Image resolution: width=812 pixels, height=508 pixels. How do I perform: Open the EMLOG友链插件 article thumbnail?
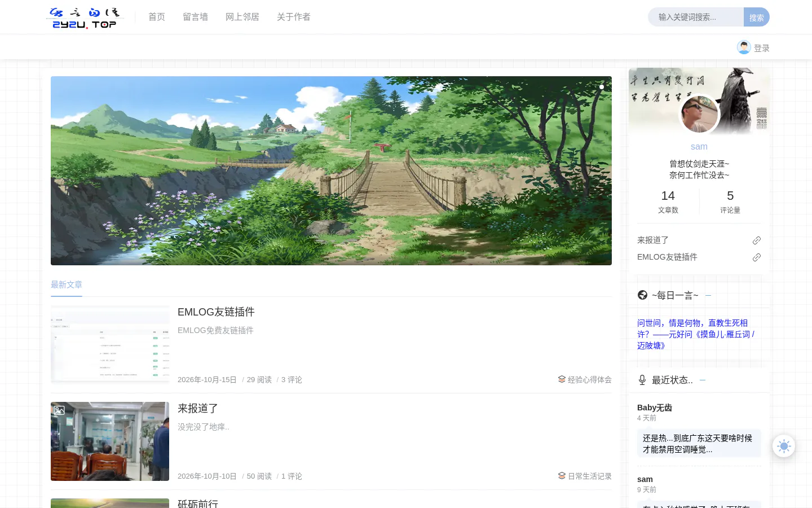[110, 345]
